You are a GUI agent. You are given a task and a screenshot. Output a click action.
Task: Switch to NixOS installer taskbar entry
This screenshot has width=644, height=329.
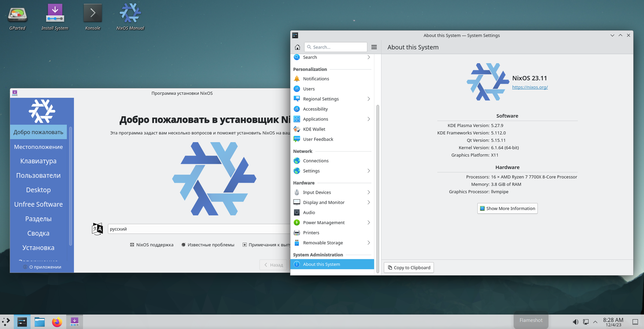point(74,322)
